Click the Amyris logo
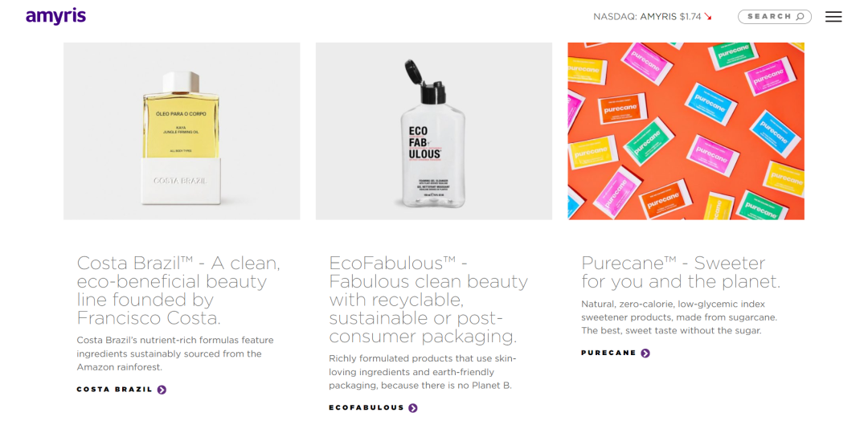 pos(55,16)
